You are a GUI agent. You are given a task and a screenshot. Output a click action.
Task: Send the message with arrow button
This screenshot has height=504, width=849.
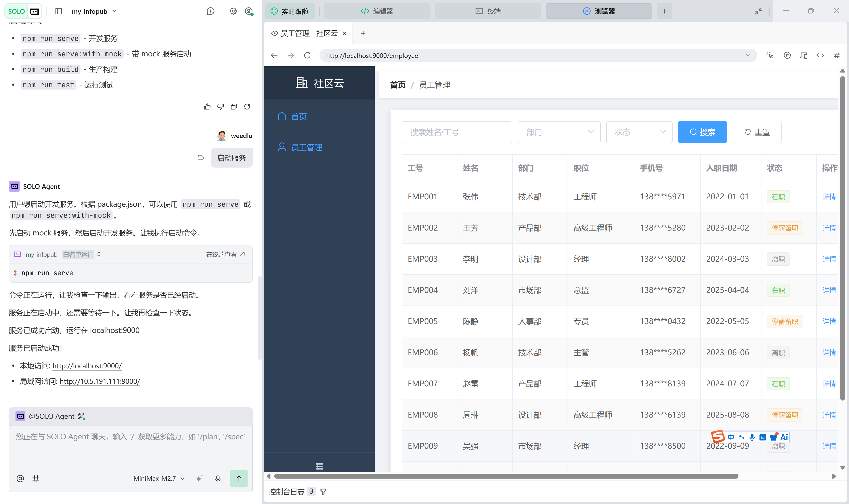point(239,479)
